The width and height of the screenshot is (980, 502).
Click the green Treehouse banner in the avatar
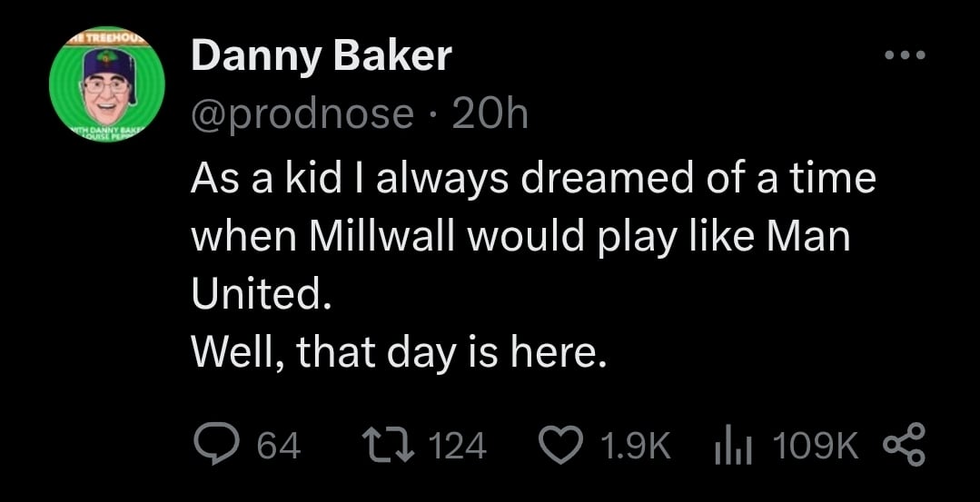coord(107,40)
